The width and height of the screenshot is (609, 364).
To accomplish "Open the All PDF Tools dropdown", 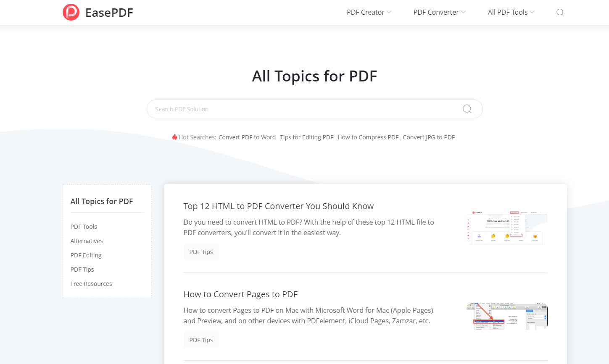I will tap(511, 12).
